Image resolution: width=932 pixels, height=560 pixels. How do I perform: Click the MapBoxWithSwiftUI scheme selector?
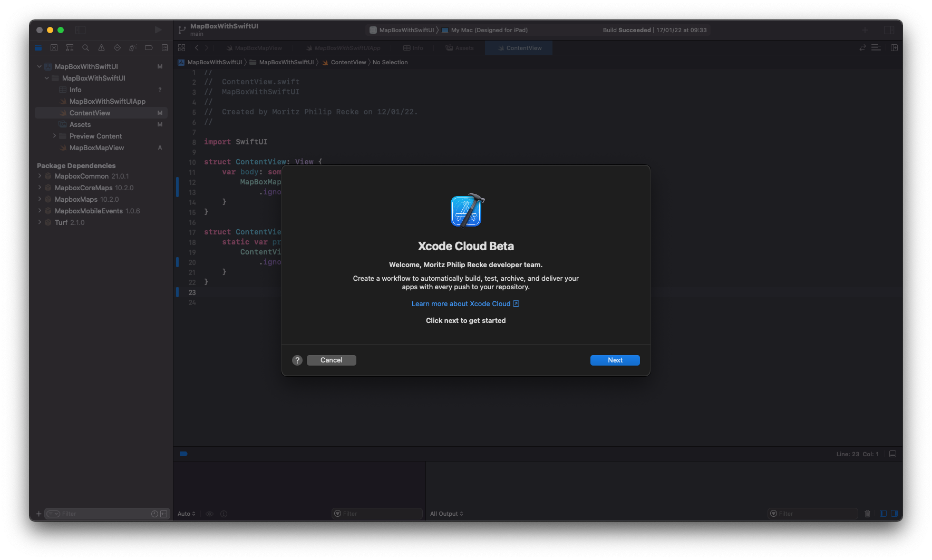pos(402,30)
